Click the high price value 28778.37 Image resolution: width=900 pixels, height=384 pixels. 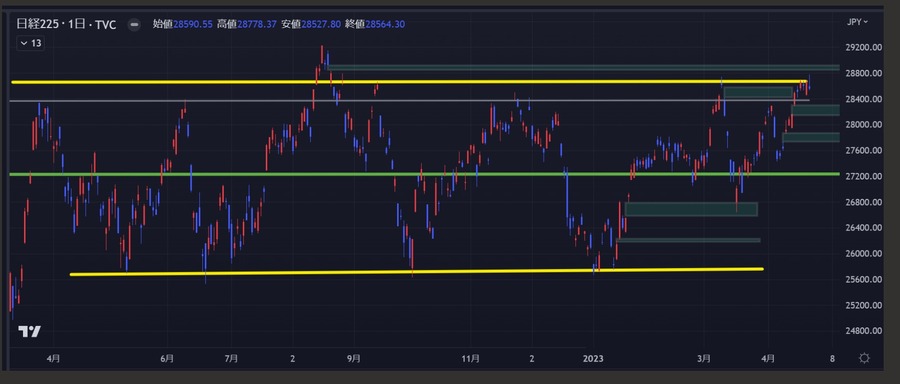[257, 24]
